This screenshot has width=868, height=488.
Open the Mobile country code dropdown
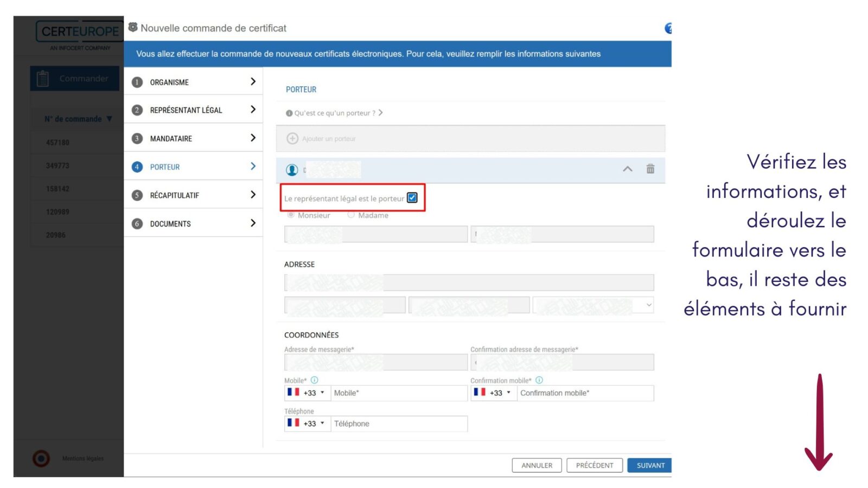pos(307,393)
